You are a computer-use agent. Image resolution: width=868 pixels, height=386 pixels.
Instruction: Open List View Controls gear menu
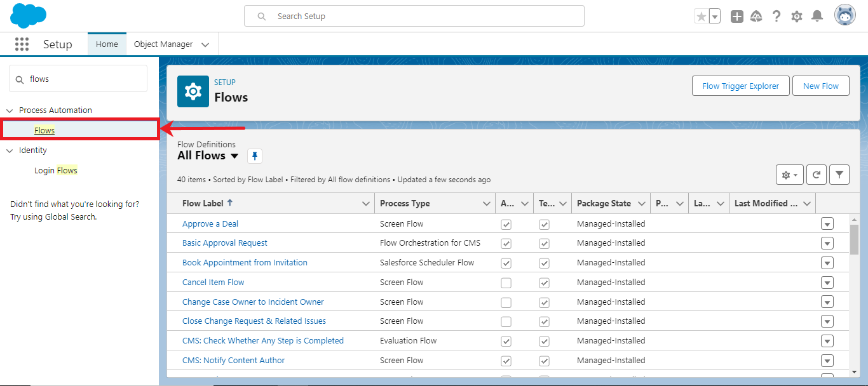click(x=790, y=175)
